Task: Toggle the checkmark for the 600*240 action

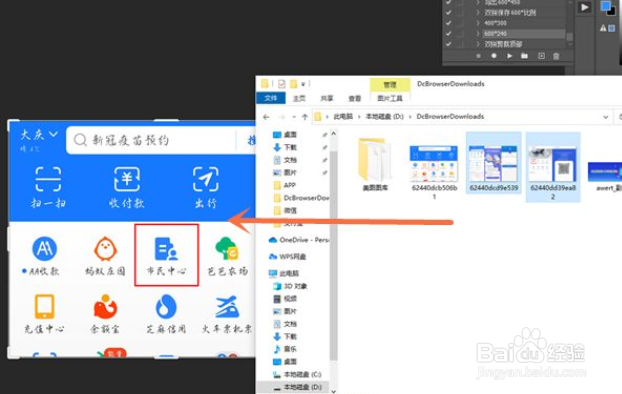Action: click(449, 33)
